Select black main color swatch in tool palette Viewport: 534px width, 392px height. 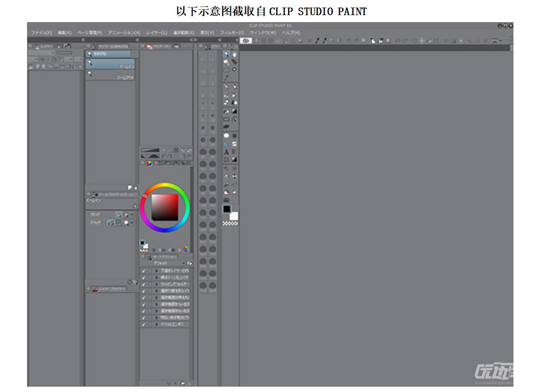227,209
